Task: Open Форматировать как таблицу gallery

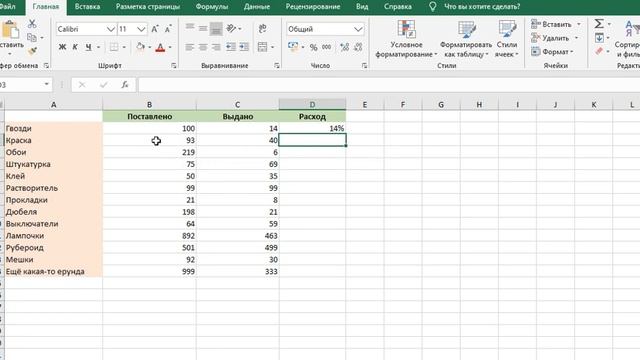Action: pos(466,39)
